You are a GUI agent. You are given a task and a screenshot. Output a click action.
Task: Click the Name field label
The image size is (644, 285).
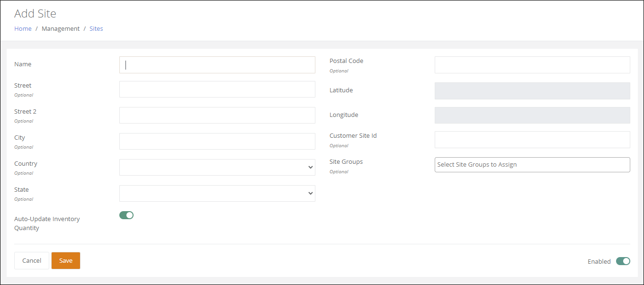[23, 64]
